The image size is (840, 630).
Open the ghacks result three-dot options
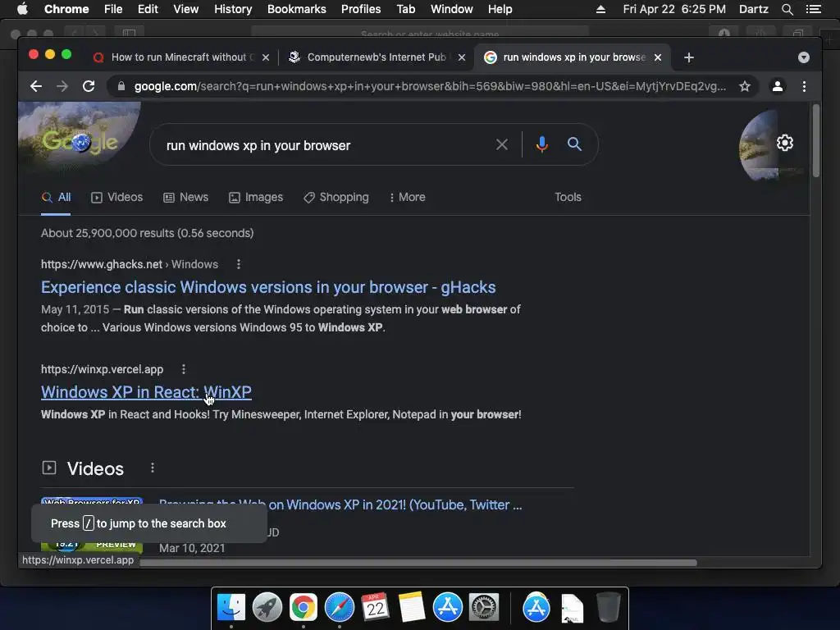(x=239, y=264)
